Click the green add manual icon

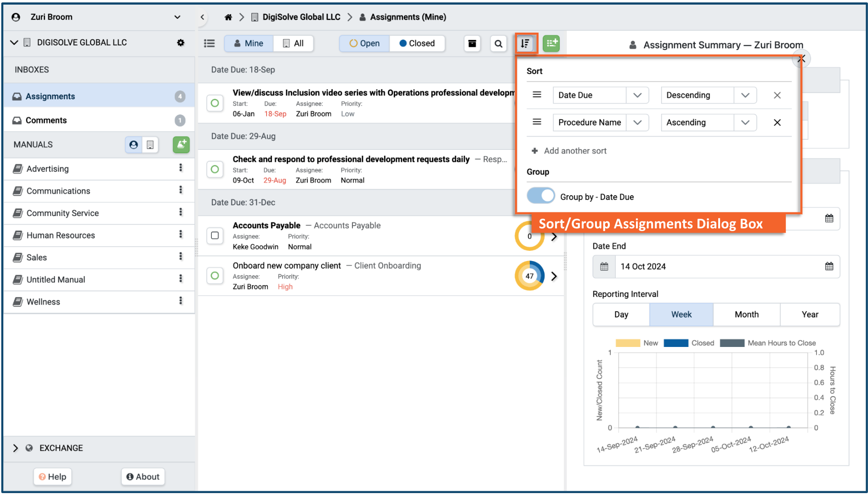point(181,144)
